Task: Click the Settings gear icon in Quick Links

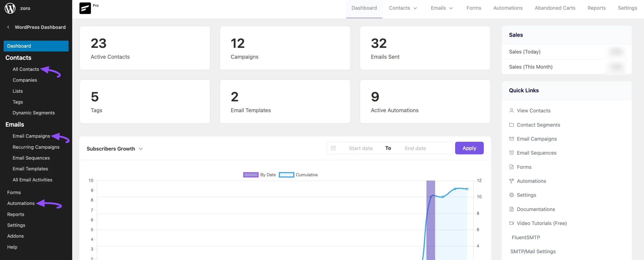Action: pyautogui.click(x=511, y=195)
